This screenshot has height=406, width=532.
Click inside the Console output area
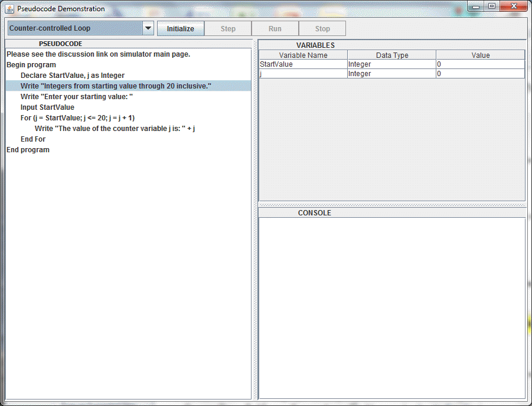[x=391, y=307]
